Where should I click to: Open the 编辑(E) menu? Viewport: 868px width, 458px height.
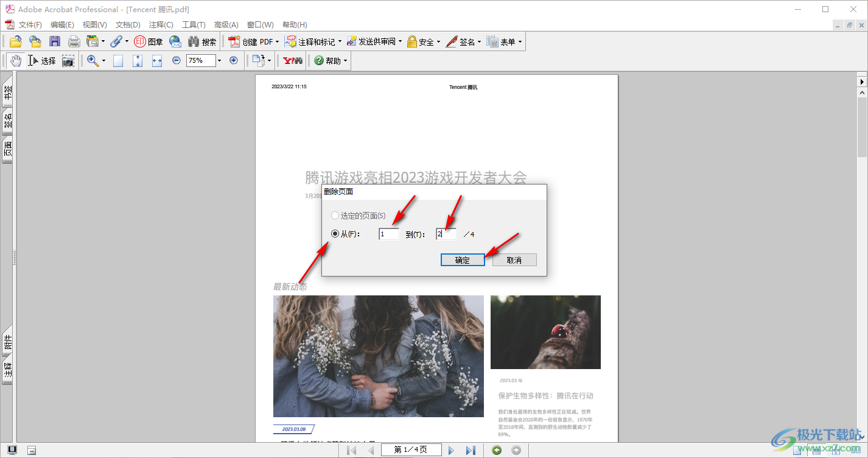pyautogui.click(x=62, y=25)
